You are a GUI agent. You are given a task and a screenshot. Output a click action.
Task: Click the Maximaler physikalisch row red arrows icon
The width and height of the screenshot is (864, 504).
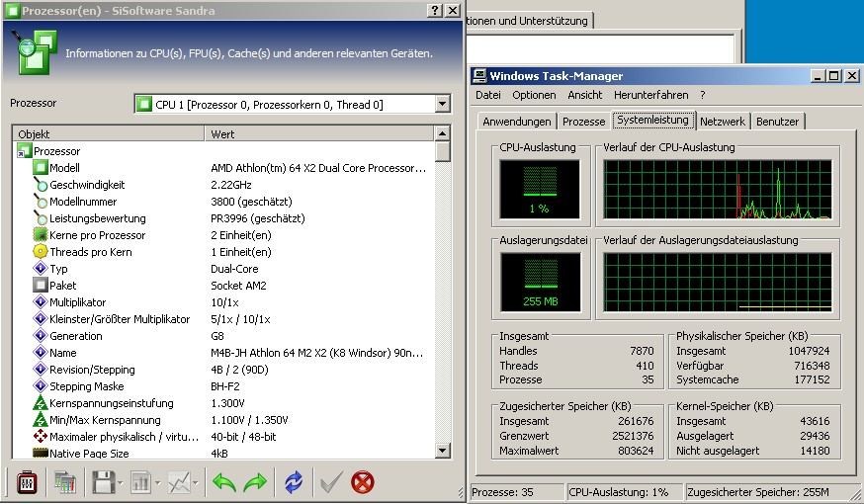[x=41, y=436]
